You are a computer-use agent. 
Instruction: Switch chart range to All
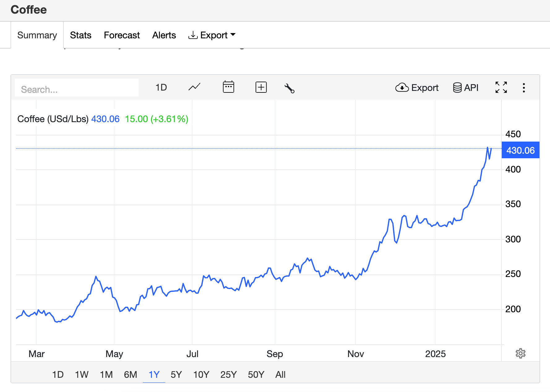280,375
